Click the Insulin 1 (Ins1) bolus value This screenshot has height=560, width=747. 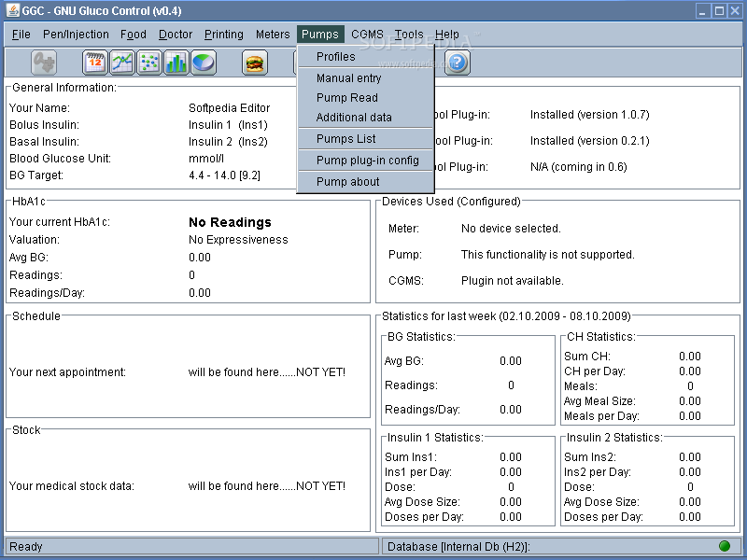(x=228, y=125)
